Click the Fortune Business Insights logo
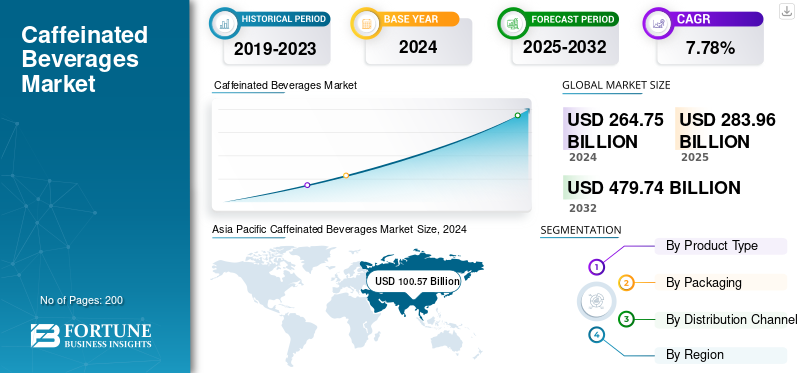The height and width of the screenshot is (373, 800). pyautogui.click(x=91, y=335)
